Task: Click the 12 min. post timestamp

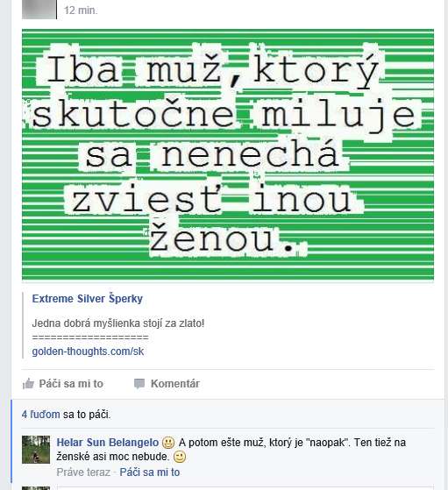Action: (81, 11)
